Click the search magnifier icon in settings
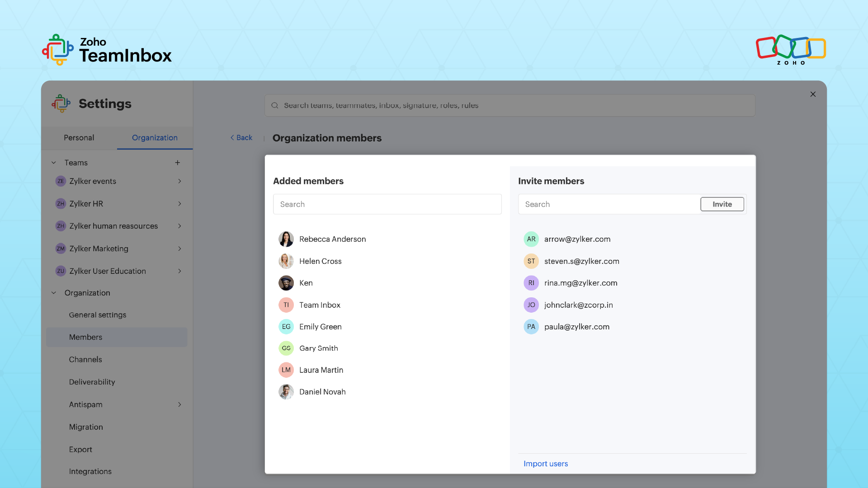 pos(274,105)
